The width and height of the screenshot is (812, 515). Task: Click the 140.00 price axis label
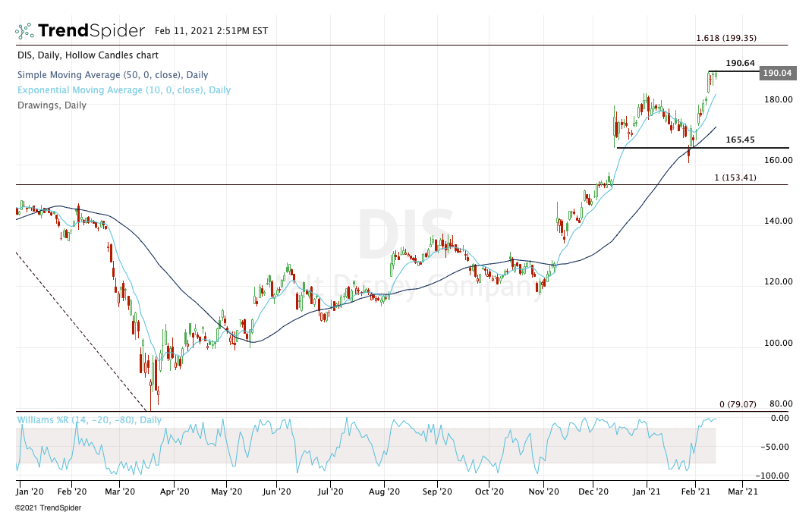click(x=779, y=221)
